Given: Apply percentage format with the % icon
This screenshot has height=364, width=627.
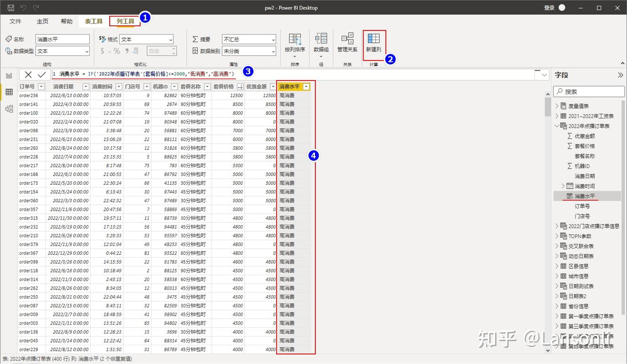Looking at the screenshot, I should [117, 51].
